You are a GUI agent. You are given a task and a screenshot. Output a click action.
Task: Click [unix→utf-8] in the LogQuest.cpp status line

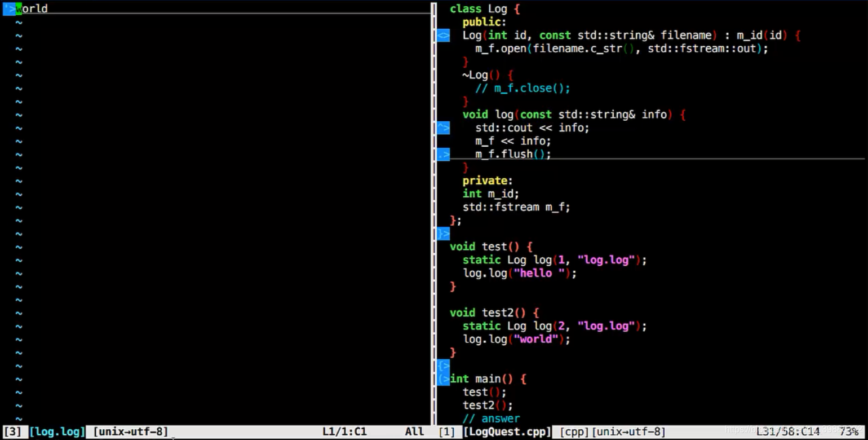coord(628,432)
